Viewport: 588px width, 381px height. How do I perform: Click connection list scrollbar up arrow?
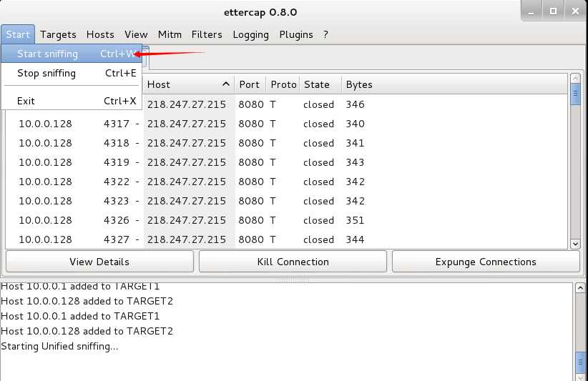coord(575,79)
